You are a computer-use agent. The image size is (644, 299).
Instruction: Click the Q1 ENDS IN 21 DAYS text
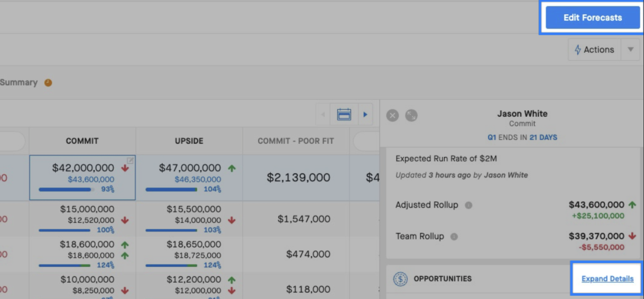coord(522,137)
